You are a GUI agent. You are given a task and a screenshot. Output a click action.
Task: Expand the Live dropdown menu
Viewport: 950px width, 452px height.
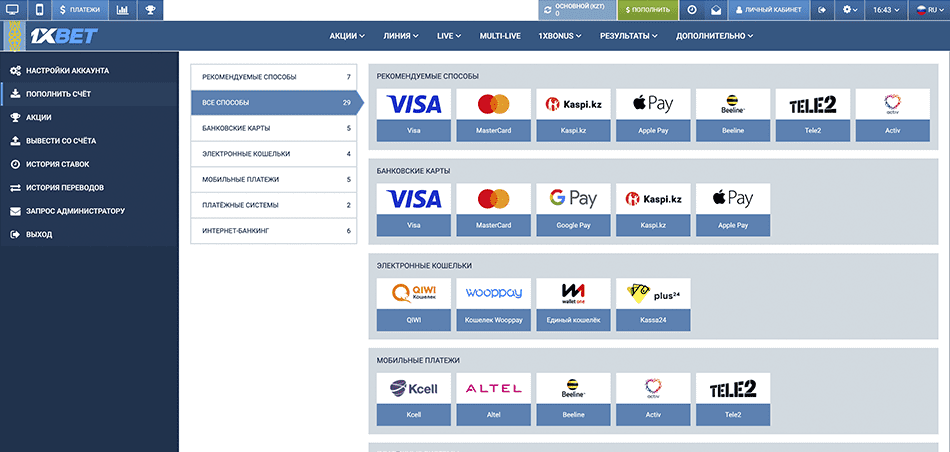[449, 36]
